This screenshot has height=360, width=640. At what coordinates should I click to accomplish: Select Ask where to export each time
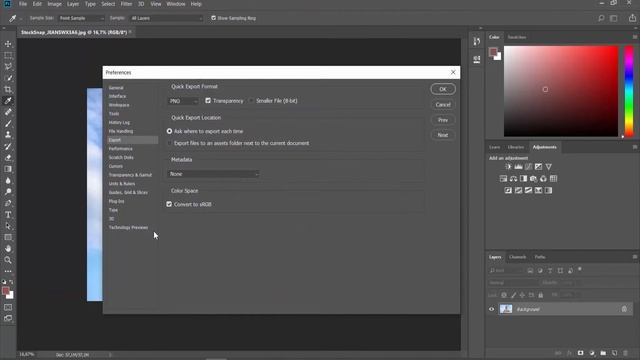point(169,131)
